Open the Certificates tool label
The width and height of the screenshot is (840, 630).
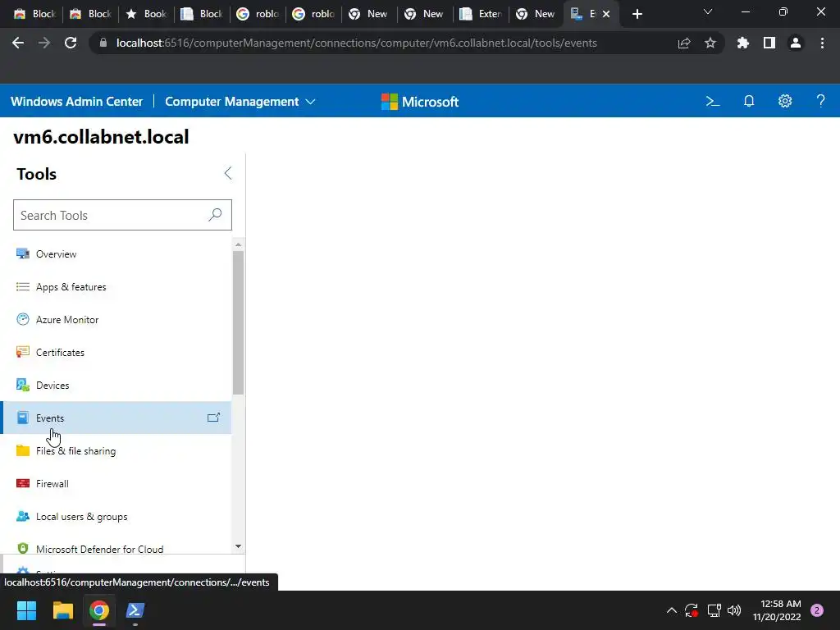click(x=60, y=353)
